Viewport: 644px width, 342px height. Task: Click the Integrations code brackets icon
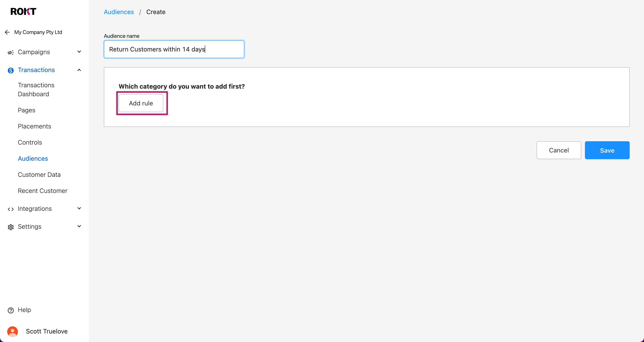click(11, 209)
